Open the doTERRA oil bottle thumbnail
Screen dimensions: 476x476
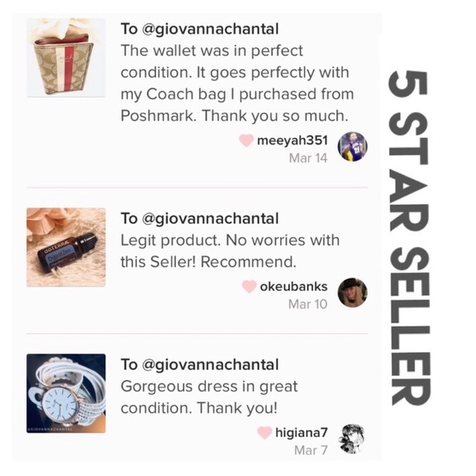pos(66,247)
